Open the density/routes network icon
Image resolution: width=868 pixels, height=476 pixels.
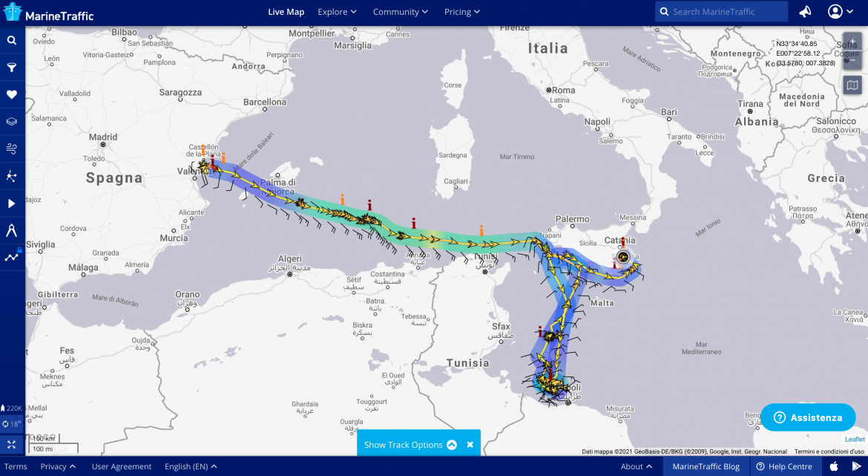pyautogui.click(x=12, y=176)
